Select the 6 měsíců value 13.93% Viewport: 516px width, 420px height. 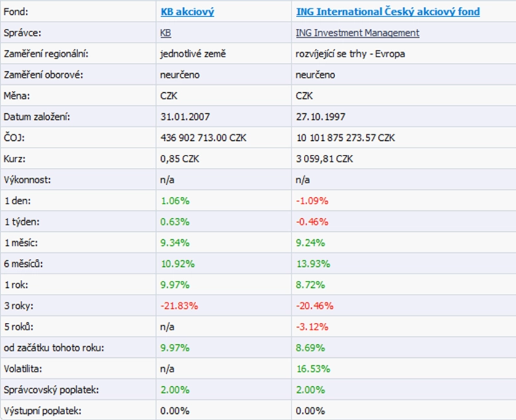tap(313, 264)
